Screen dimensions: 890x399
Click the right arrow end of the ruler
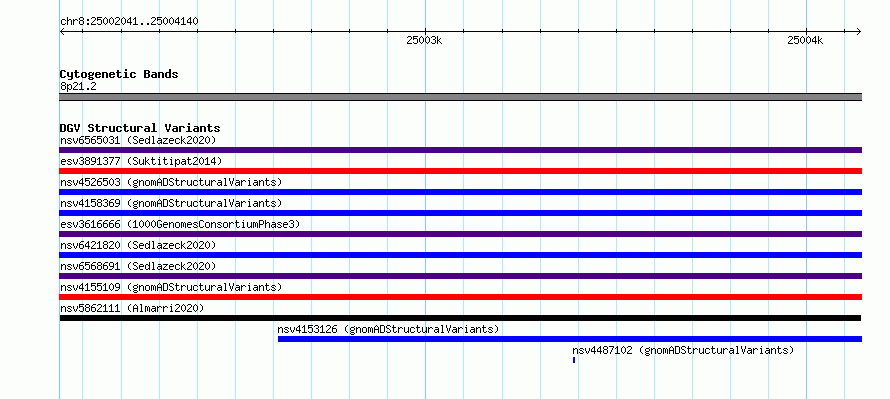pos(859,32)
